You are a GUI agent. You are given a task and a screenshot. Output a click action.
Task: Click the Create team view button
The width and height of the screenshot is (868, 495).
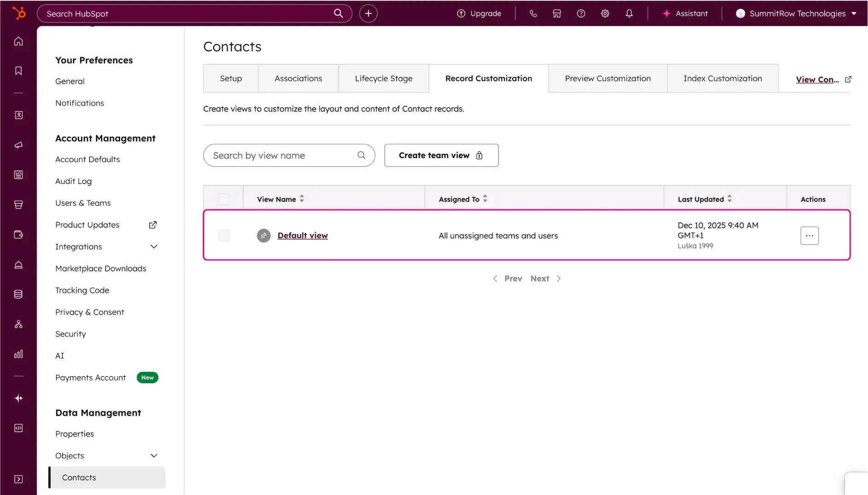pyautogui.click(x=441, y=155)
